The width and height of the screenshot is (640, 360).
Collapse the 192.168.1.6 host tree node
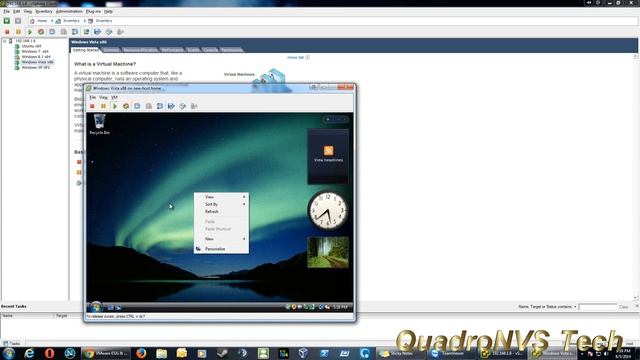pos(5,41)
